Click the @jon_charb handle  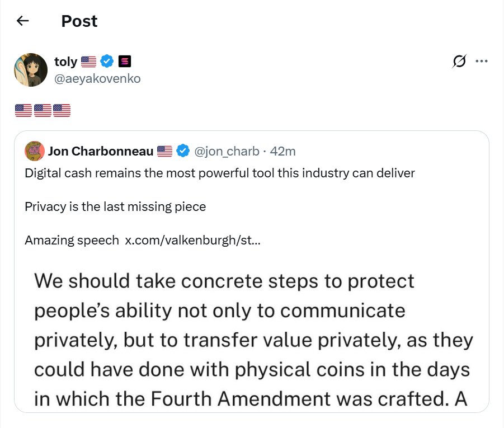point(227,151)
